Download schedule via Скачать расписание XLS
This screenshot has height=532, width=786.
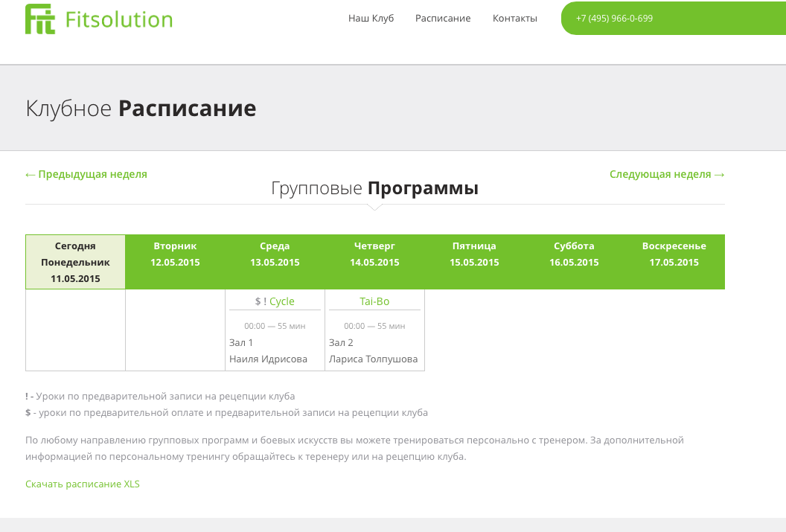pyautogui.click(x=83, y=484)
